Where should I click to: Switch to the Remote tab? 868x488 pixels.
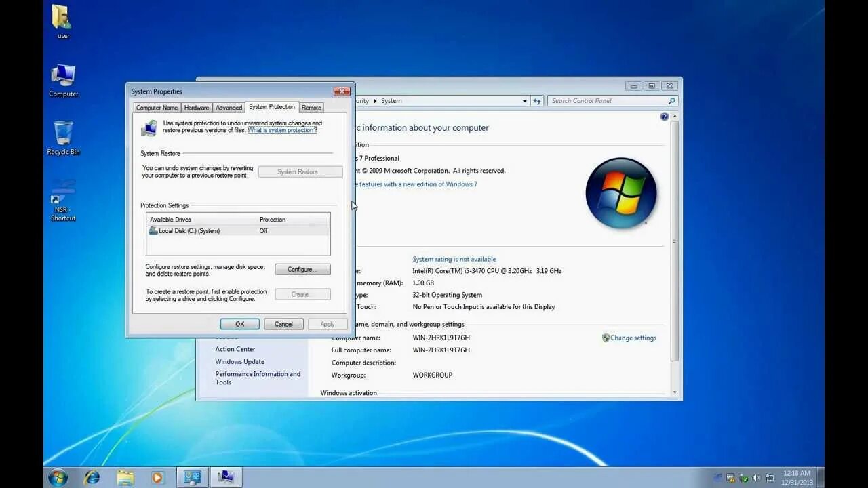point(311,108)
